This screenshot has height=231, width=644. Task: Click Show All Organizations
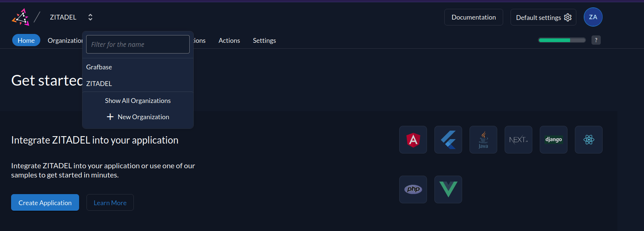pyautogui.click(x=138, y=100)
